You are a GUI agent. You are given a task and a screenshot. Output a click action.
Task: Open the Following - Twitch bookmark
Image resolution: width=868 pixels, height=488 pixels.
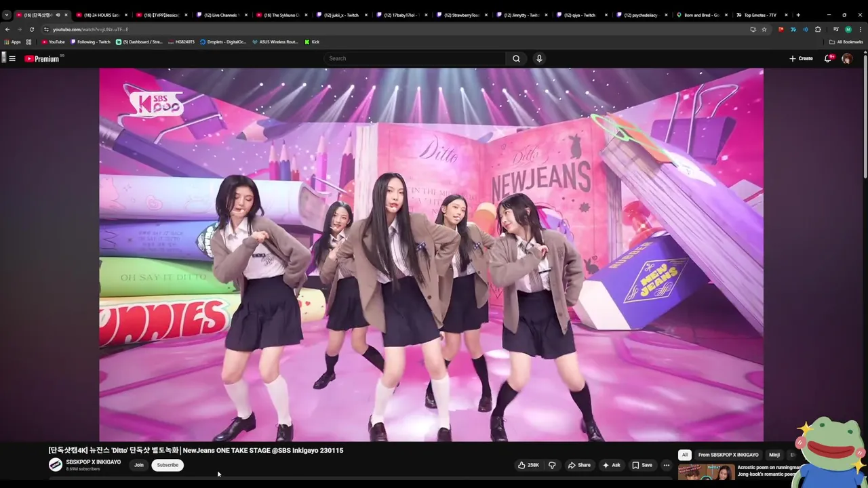(x=90, y=42)
